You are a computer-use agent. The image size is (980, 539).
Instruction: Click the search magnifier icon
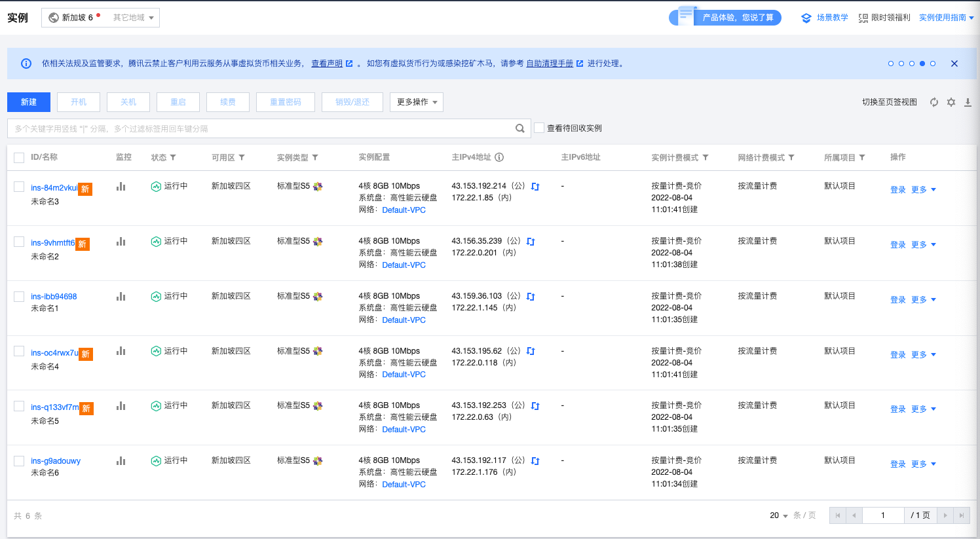(x=519, y=128)
